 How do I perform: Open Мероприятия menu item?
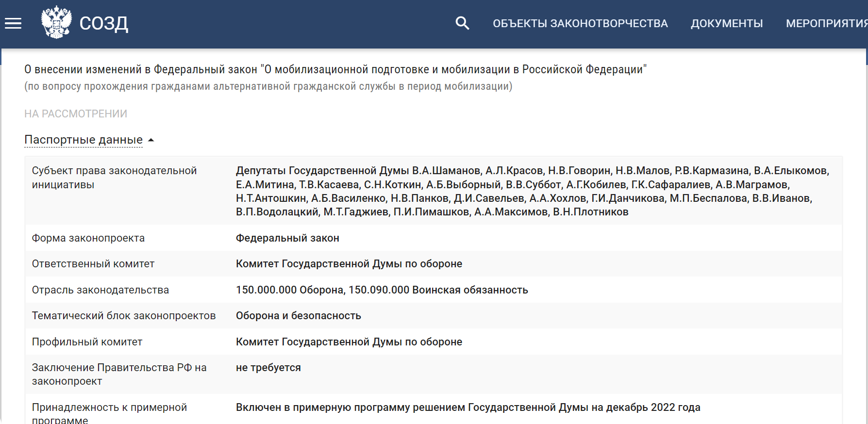pyautogui.click(x=827, y=23)
